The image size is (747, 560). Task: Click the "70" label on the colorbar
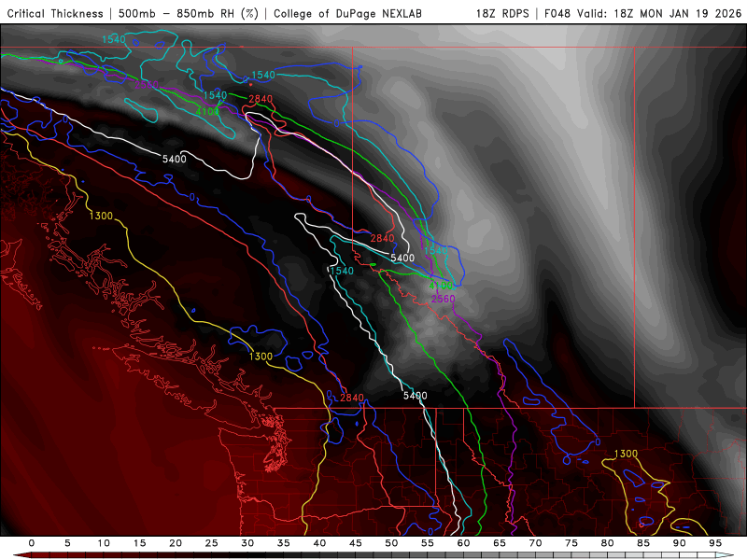coord(535,543)
